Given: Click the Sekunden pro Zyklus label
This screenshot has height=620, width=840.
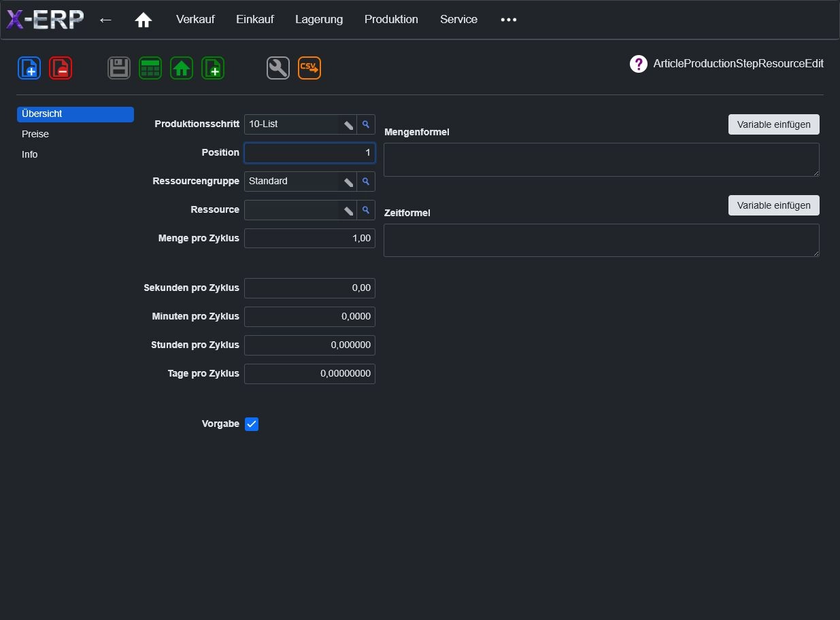Looking at the screenshot, I should pos(192,288).
